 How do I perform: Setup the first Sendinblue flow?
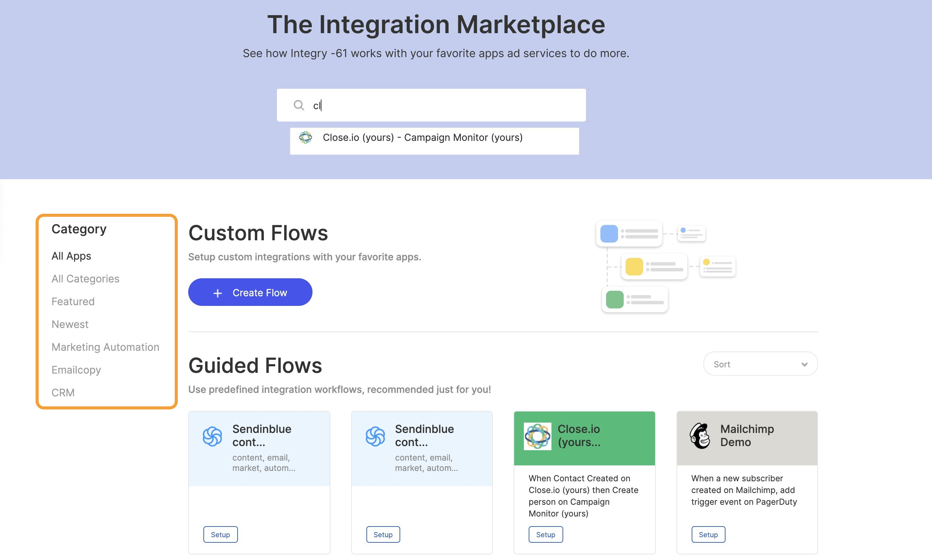click(x=220, y=535)
